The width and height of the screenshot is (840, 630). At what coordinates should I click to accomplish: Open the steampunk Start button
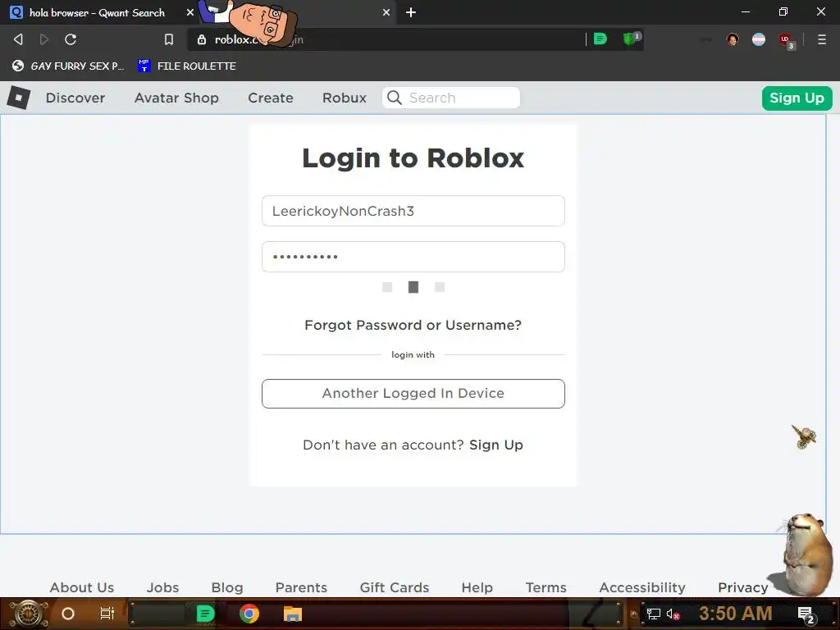click(x=28, y=614)
